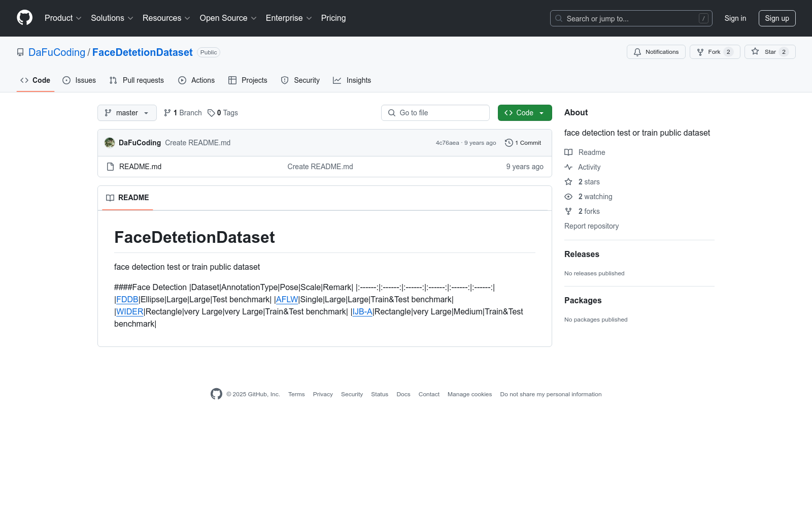Open the AFLW dataset link
812x508 pixels.
coord(287,300)
